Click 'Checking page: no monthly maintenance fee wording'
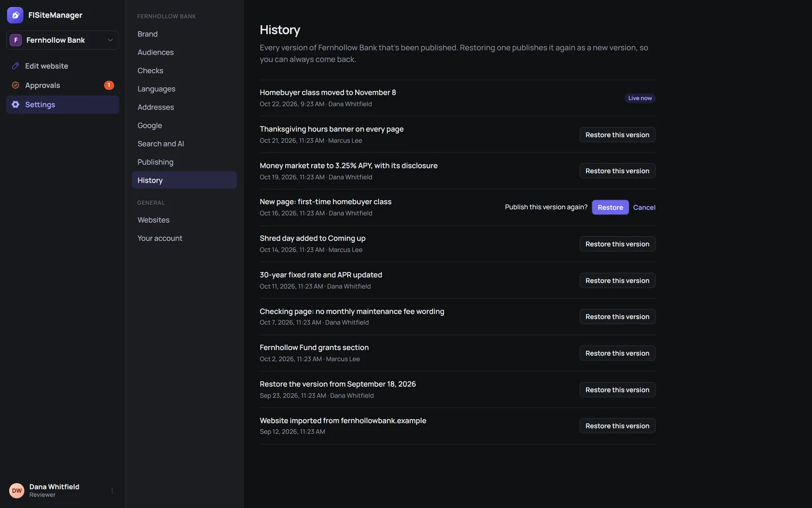Image resolution: width=812 pixels, height=508 pixels. point(352,311)
